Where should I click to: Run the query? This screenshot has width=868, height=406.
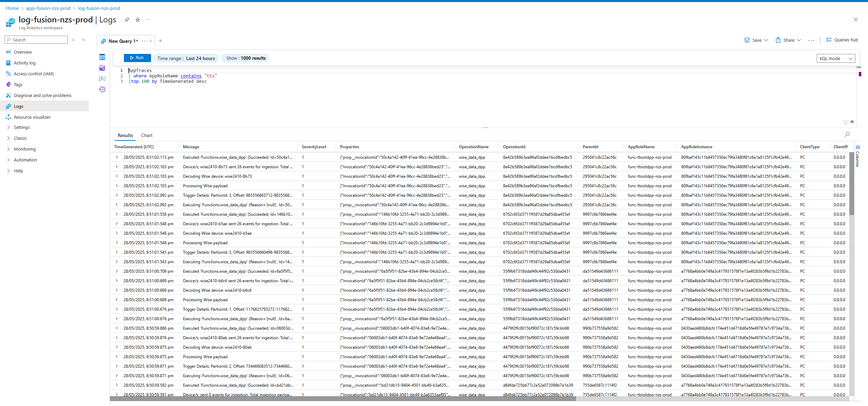pyautogui.click(x=137, y=58)
